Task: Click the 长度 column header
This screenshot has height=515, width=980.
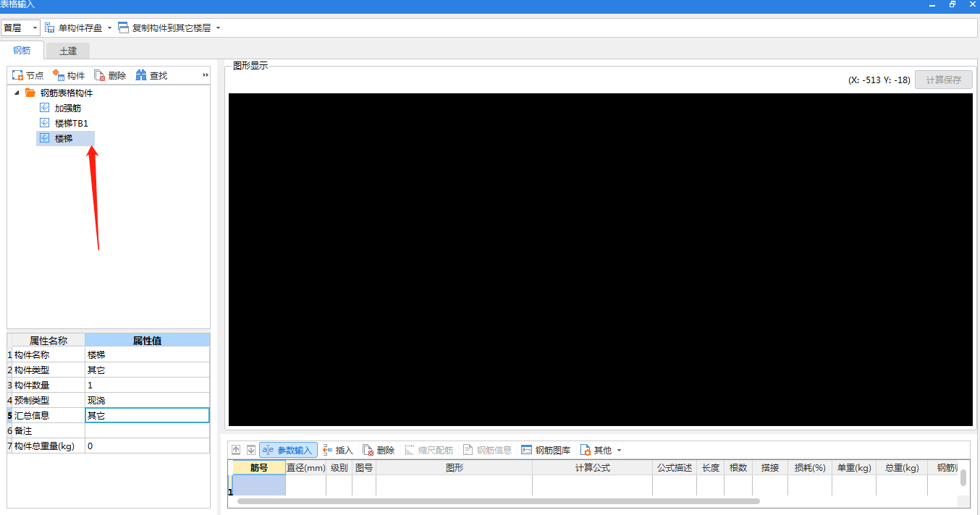Action: click(x=710, y=468)
